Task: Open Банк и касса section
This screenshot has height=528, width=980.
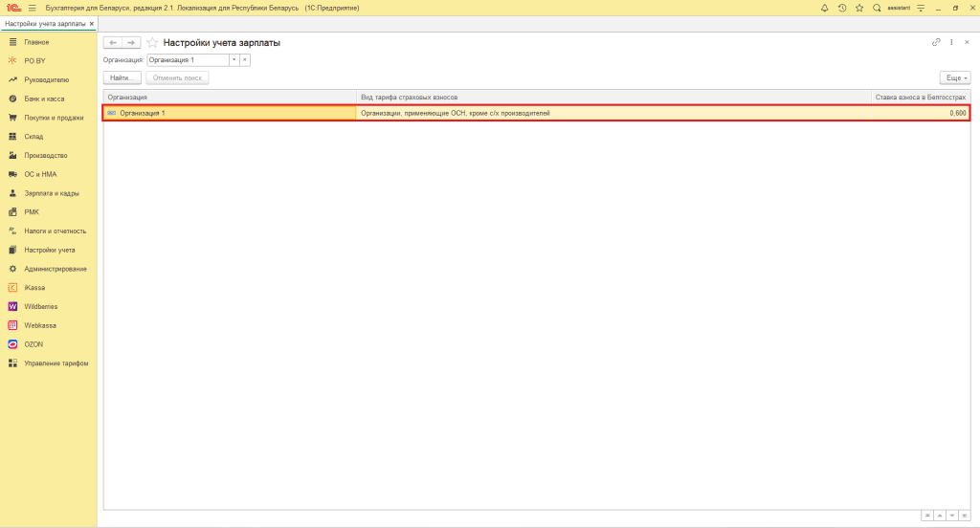Action: 44,99
